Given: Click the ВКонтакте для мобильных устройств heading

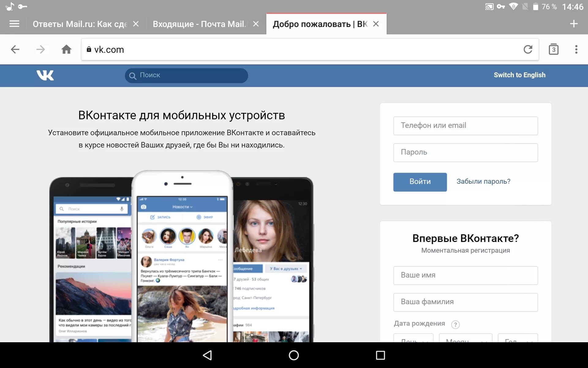Looking at the screenshot, I should (182, 115).
